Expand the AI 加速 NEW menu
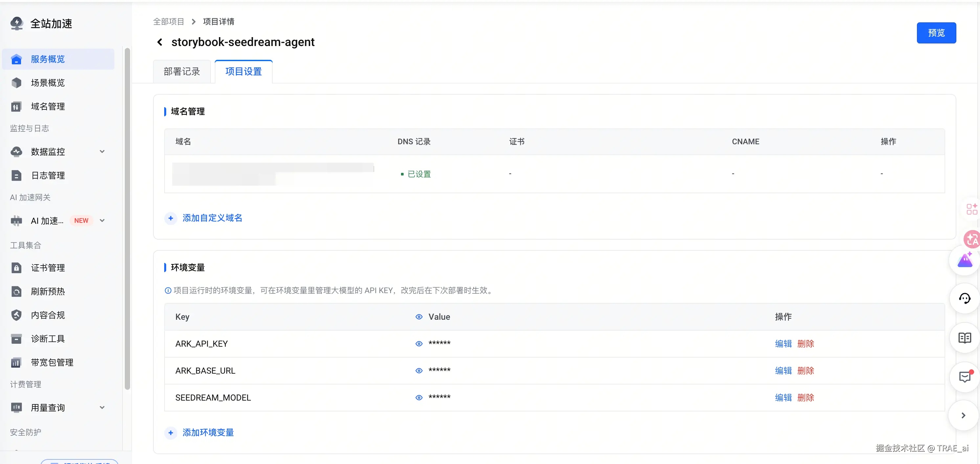 [x=102, y=221]
